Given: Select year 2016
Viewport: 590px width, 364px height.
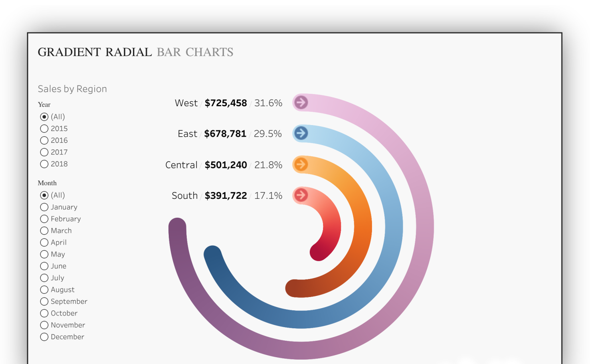Looking at the screenshot, I should tap(44, 140).
